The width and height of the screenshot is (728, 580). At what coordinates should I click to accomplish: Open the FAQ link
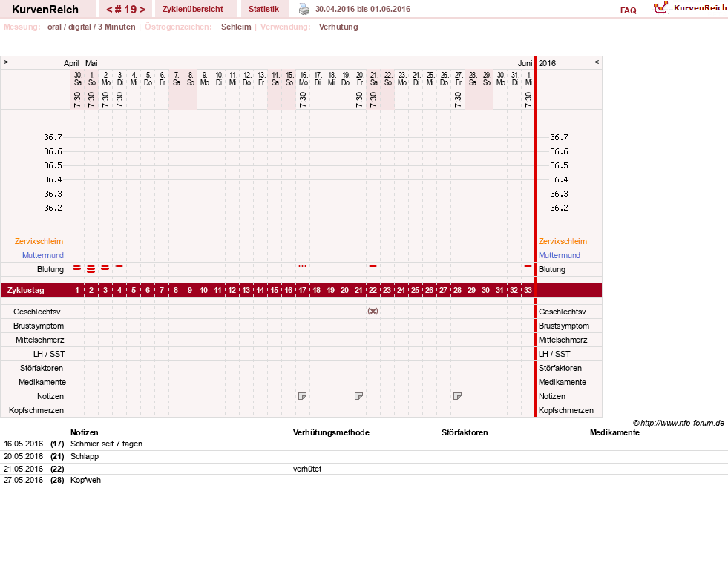click(x=628, y=10)
